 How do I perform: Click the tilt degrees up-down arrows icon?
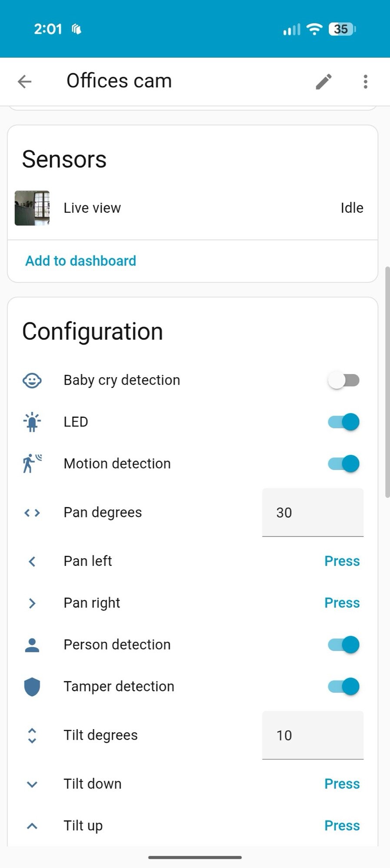[32, 735]
